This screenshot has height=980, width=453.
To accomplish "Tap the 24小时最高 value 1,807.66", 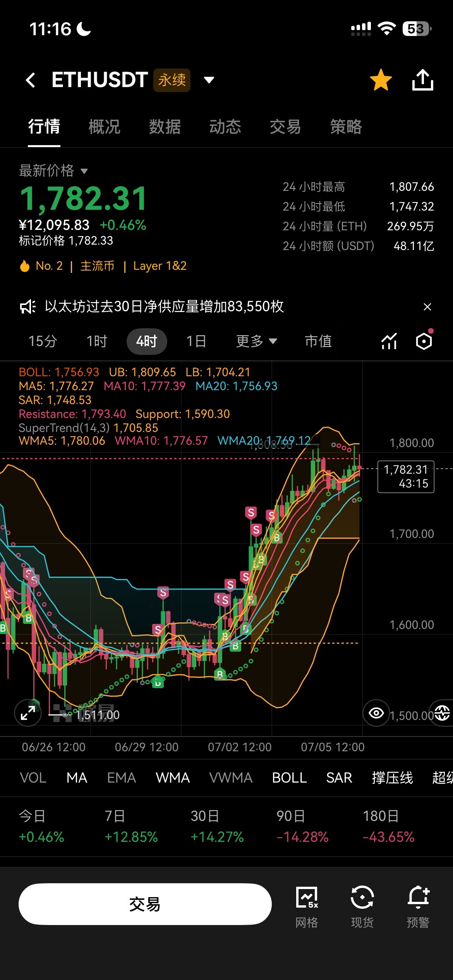I will coord(412,187).
